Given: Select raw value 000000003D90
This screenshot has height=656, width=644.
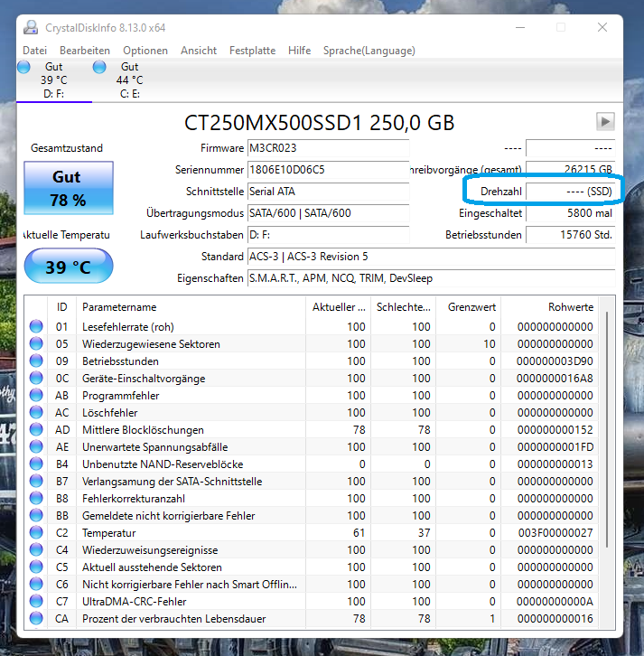Looking at the screenshot, I should tap(555, 361).
